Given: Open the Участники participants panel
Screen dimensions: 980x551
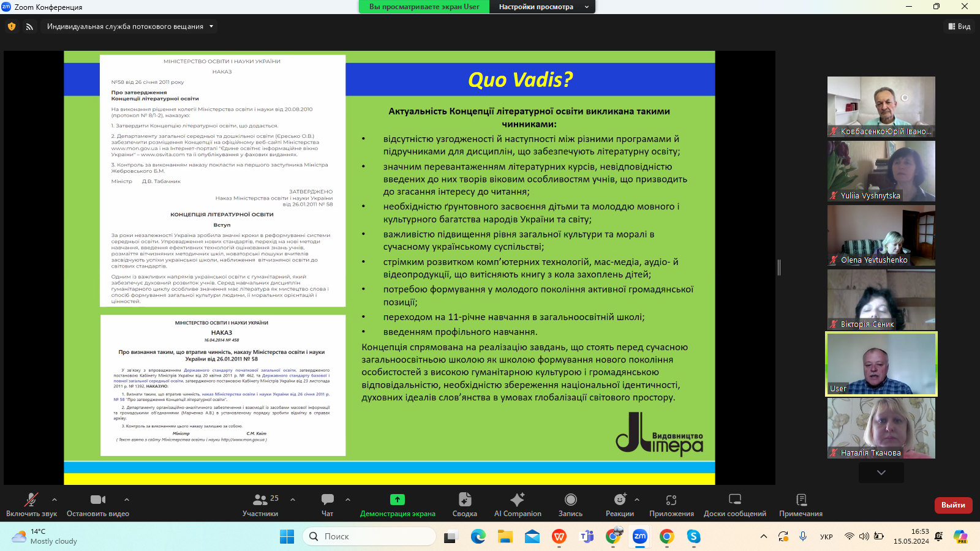Looking at the screenshot, I should pyautogui.click(x=260, y=504).
